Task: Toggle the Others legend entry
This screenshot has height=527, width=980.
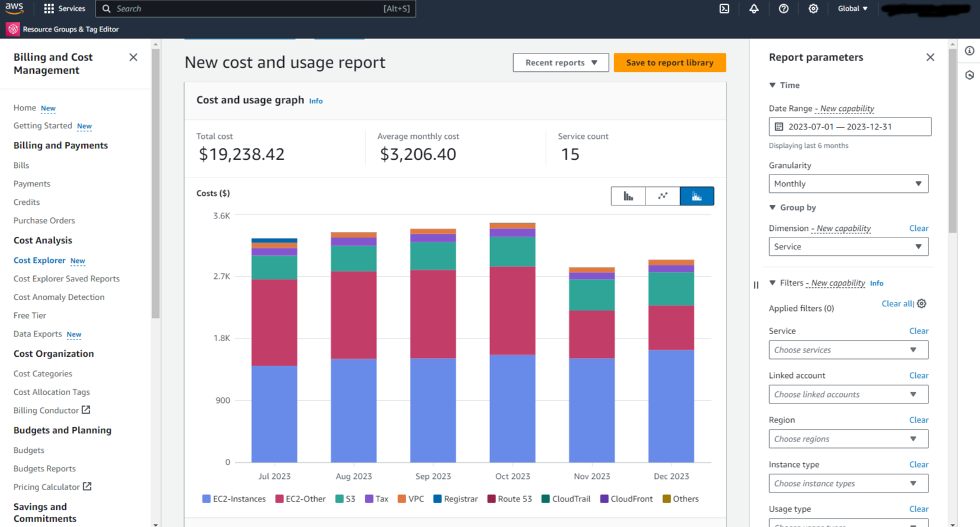Action: tap(681, 499)
